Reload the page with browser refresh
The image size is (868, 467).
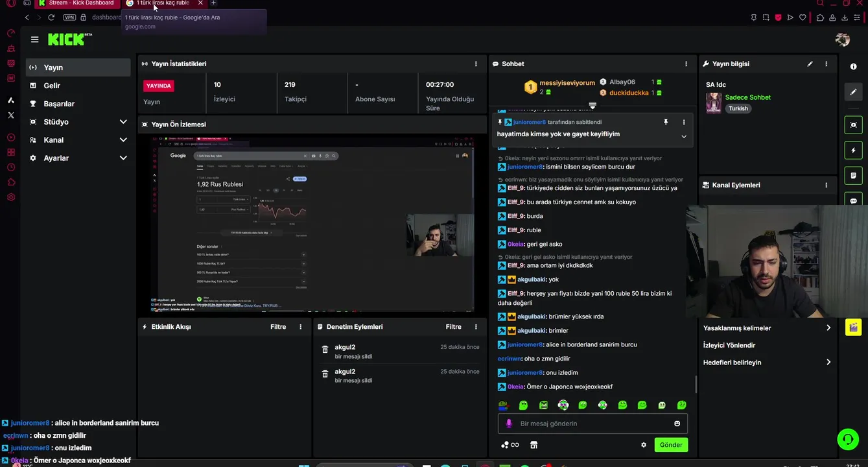pos(51,18)
